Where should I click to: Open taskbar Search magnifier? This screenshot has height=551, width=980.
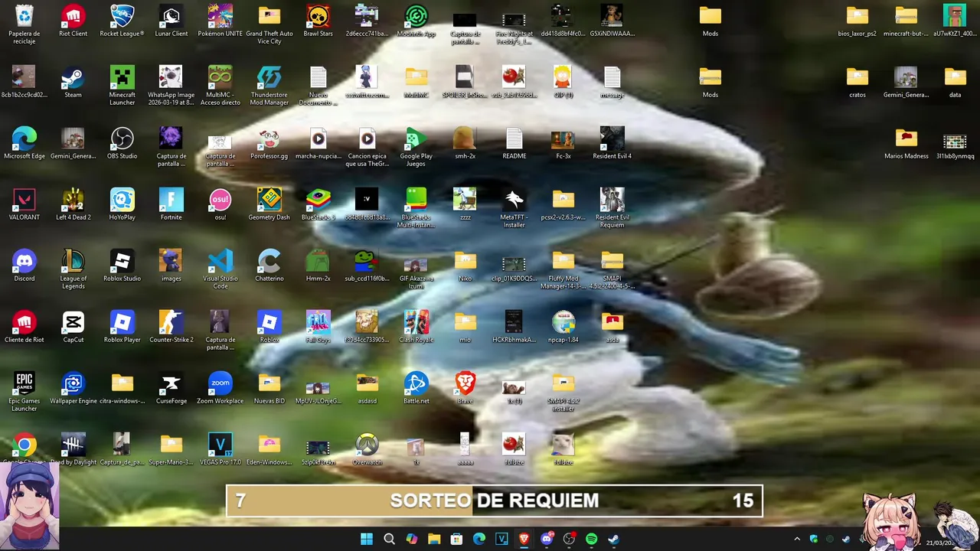click(389, 539)
